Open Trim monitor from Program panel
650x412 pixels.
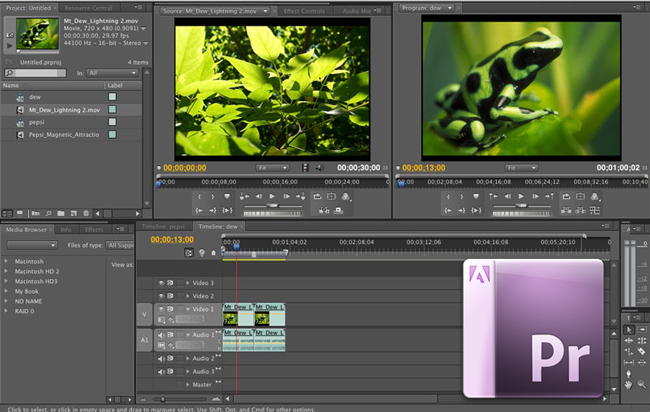click(595, 211)
